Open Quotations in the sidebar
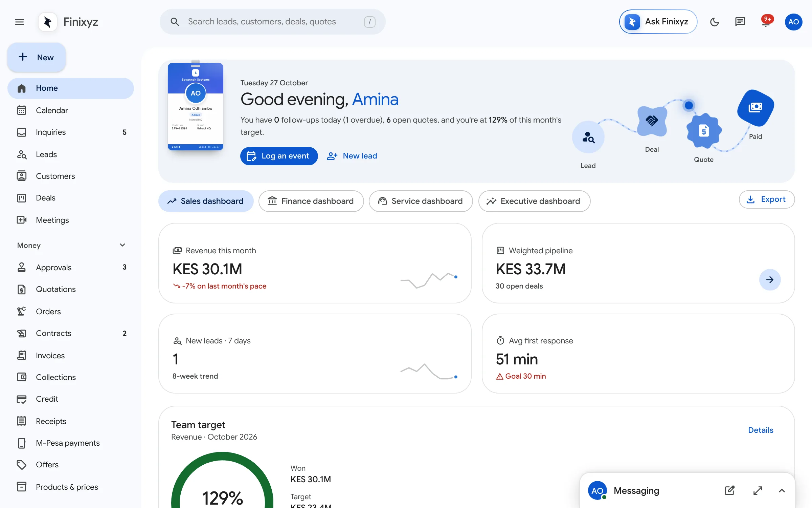 pyautogui.click(x=71, y=289)
